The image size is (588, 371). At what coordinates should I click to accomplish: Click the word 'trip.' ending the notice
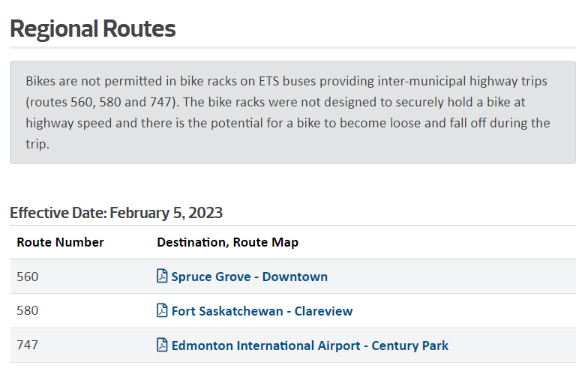pos(37,144)
